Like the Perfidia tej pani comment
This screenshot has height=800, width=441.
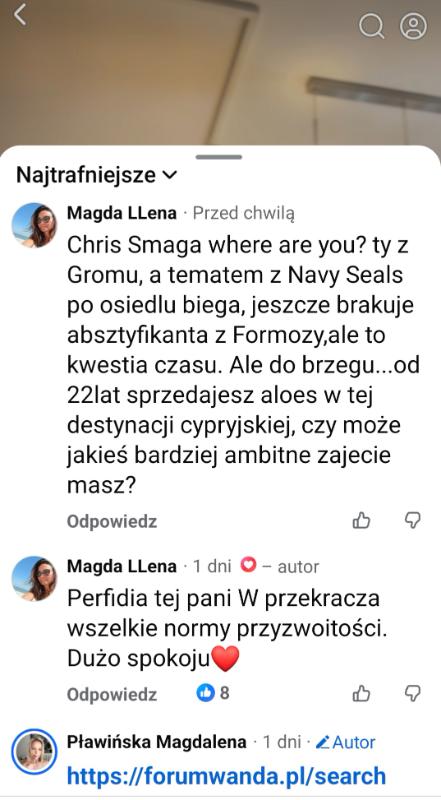click(x=361, y=693)
